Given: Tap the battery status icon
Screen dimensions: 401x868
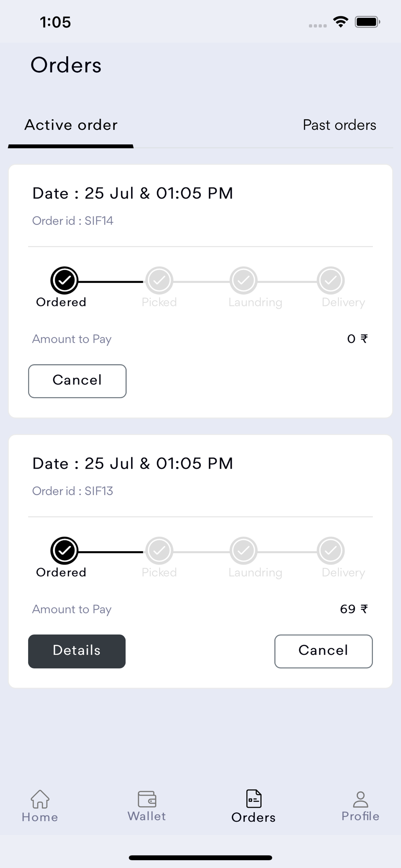Looking at the screenshot, I should [367, 22].
